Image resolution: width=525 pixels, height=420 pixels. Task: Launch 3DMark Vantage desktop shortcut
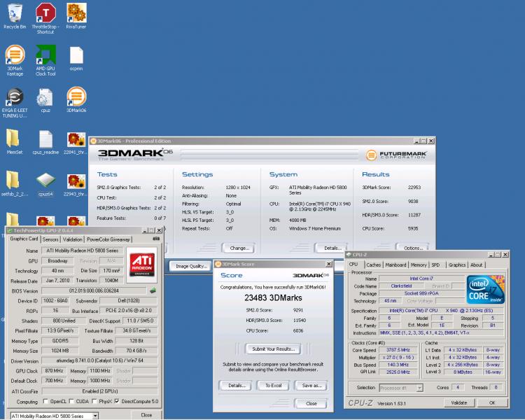pyautogui.click(x=15, y=60)
